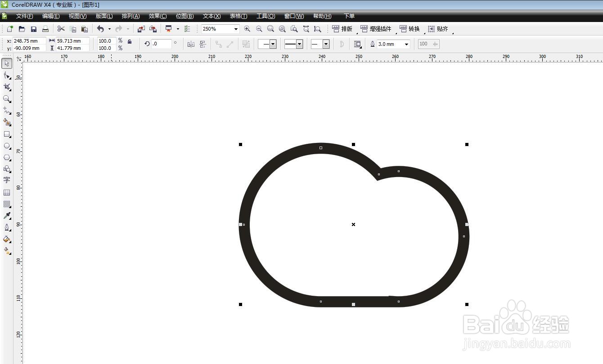
Task: Select the Rectangle tool
Action: (7, 134)
